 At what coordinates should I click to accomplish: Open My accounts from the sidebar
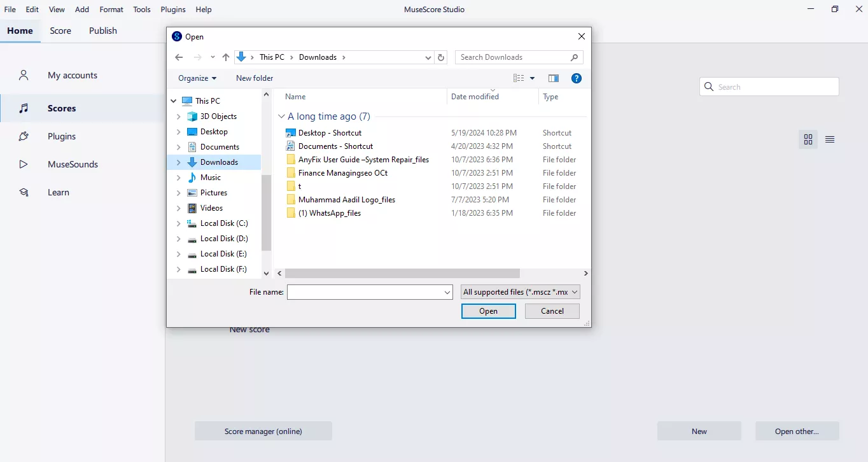72,75
